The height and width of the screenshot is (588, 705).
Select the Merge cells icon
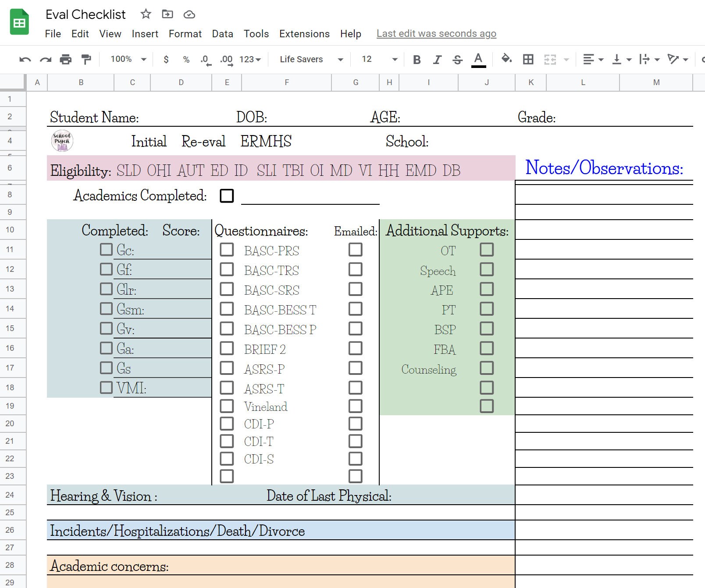(551, 59)
